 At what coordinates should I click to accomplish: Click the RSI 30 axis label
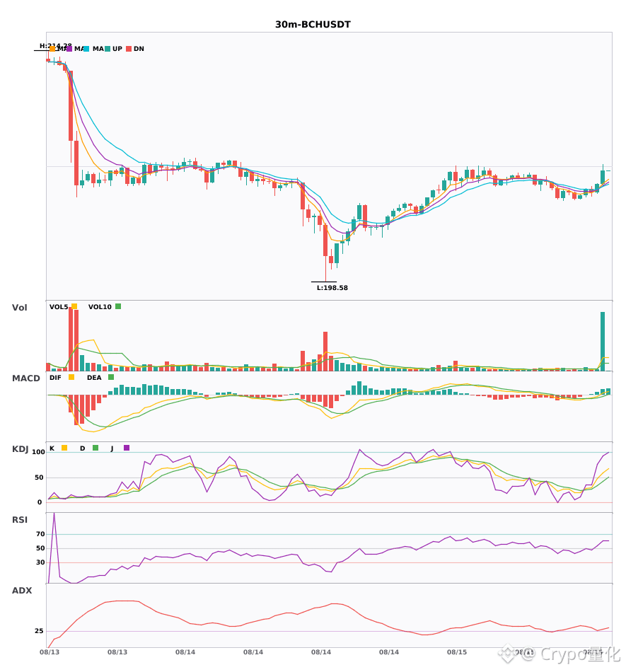coord(40,562)
